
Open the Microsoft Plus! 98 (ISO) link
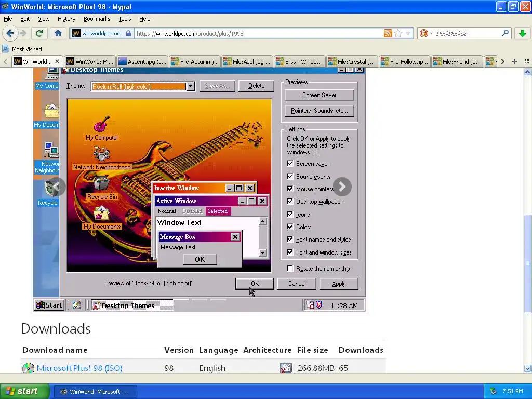coord(79,368)
